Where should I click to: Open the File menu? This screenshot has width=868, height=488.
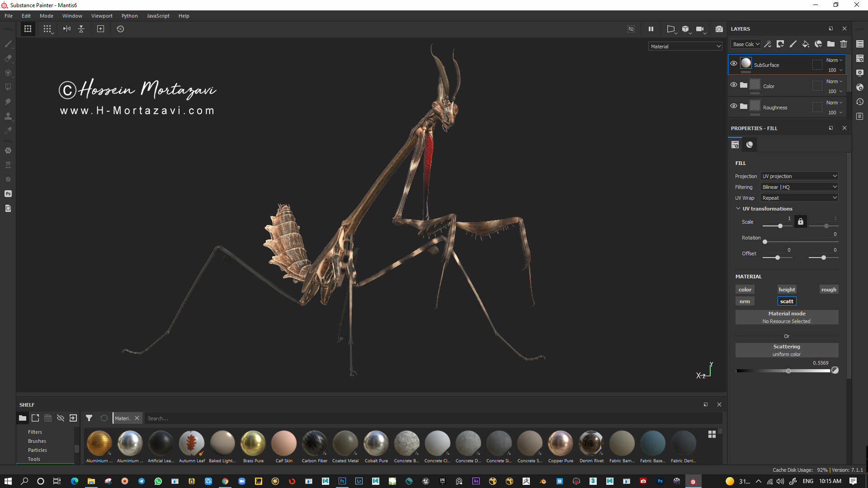click(x=9, y=16)
